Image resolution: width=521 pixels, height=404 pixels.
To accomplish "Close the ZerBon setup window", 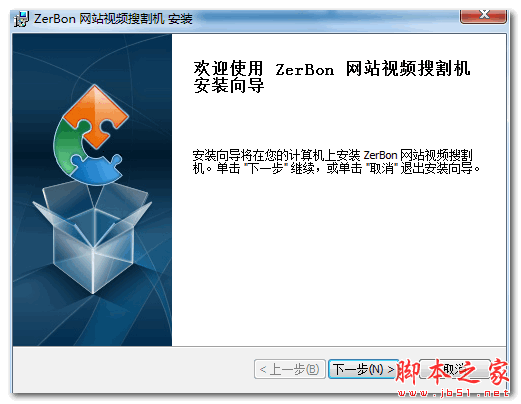I will pyautogui.click(x=483, y=16).
